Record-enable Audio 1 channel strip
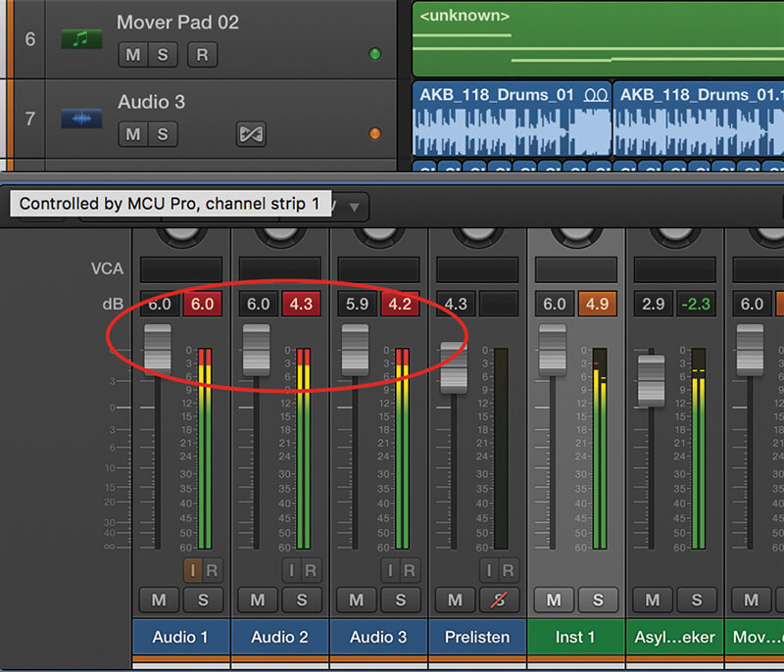Screen dimensions: 784x672 coord(212,570)
